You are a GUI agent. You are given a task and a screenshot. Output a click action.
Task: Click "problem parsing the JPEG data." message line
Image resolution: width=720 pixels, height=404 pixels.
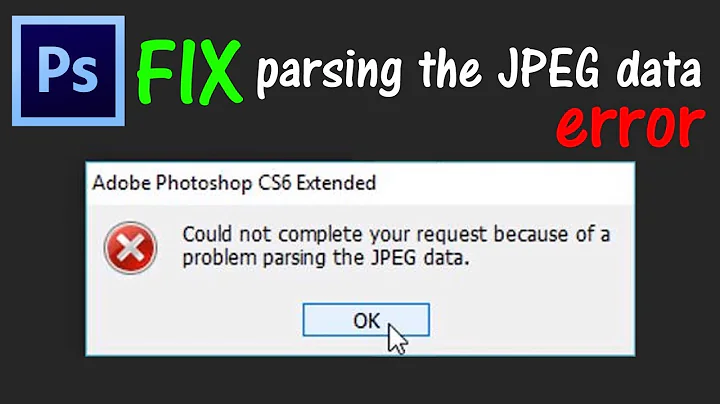(x=326, y=258)
